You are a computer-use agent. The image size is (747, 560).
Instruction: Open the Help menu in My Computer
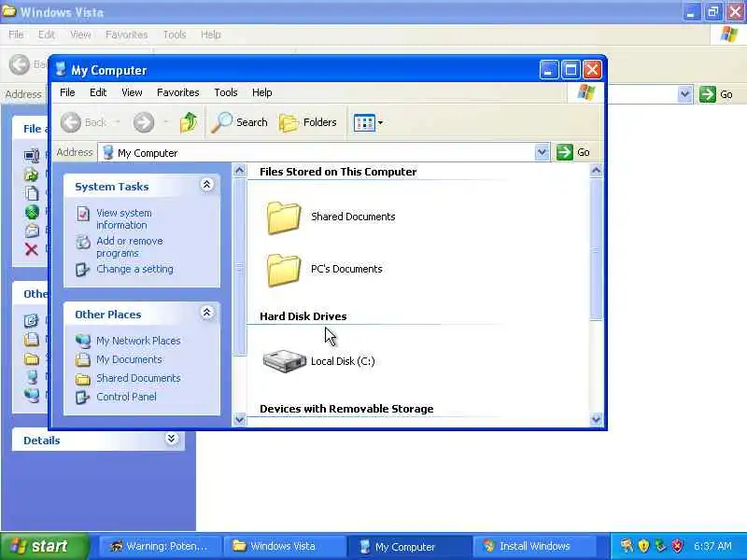pyautogui.click(x=262, y=92)
